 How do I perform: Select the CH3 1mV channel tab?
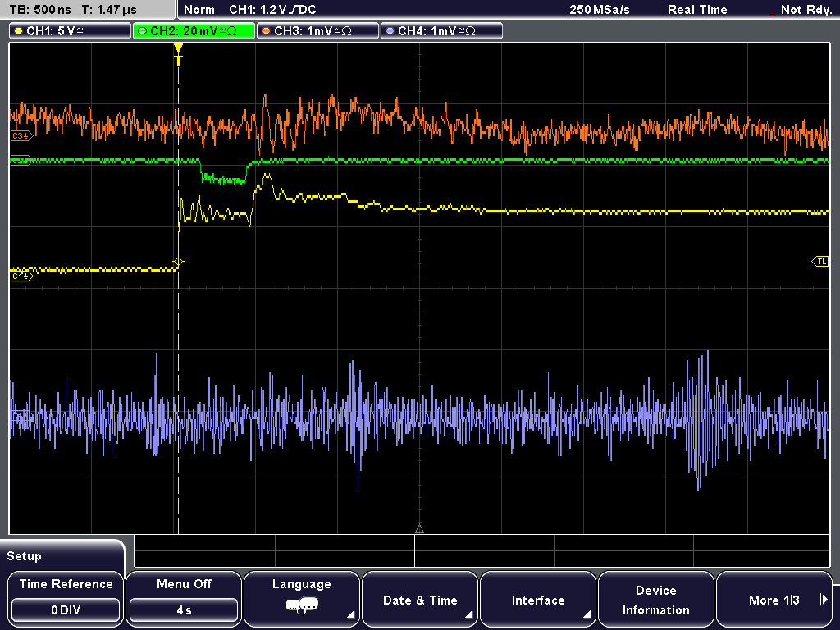point(317,31)
